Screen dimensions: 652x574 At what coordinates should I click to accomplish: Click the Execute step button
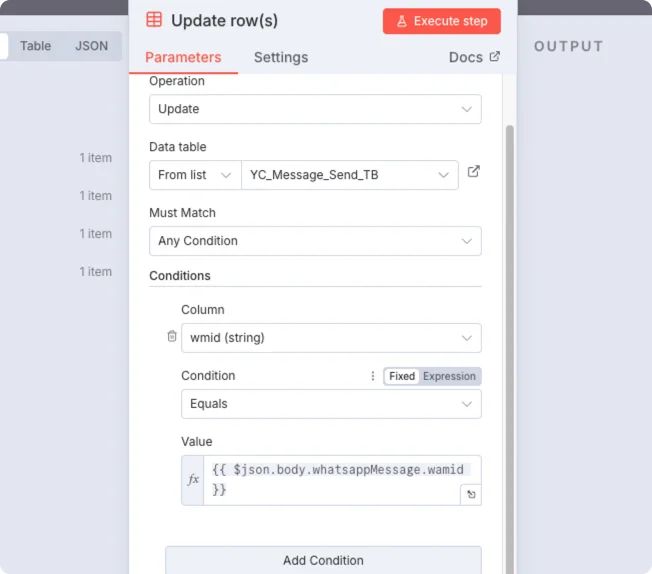[x=442, y=21]
